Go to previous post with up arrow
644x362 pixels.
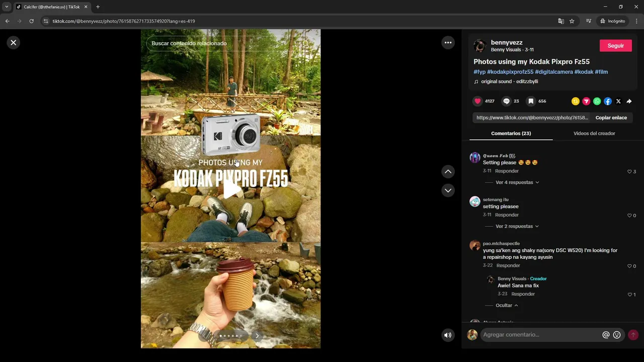[448, 171]
